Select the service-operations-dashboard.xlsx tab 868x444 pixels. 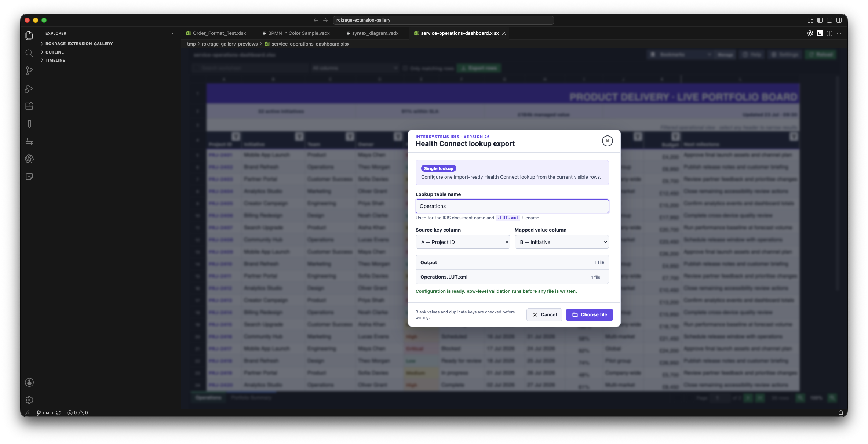point(459,33)
